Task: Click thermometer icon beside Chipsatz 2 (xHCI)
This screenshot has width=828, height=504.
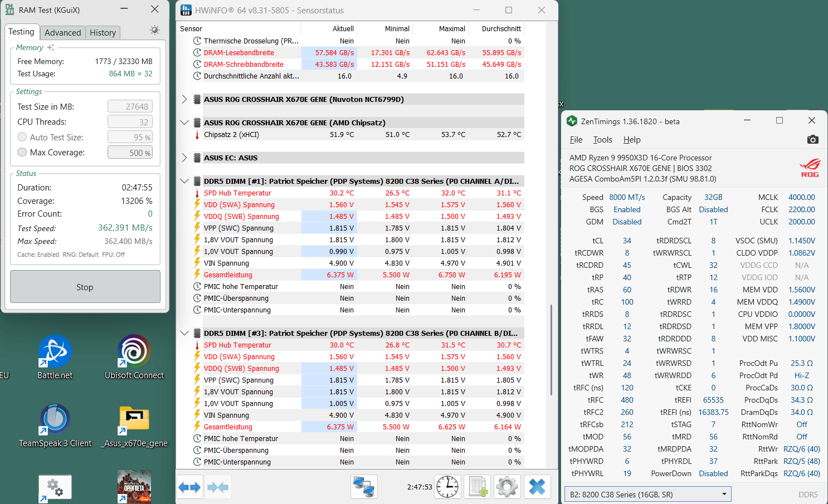Action: tap(197, 134)
